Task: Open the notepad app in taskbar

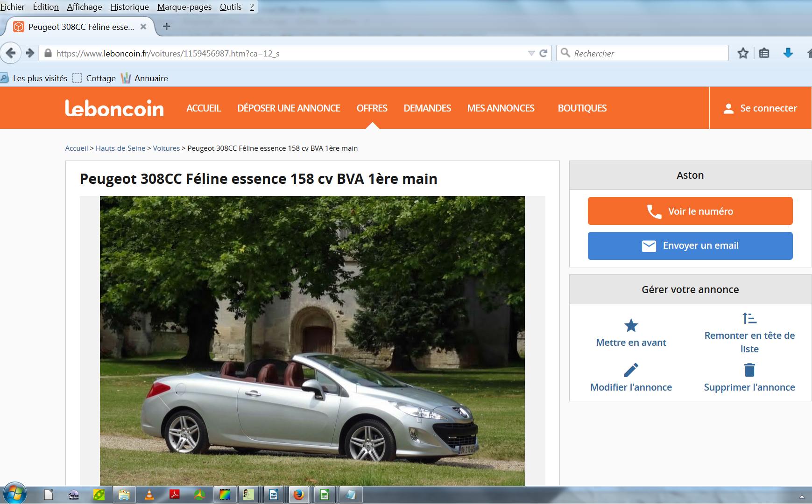Action: [x=350, y=495]
